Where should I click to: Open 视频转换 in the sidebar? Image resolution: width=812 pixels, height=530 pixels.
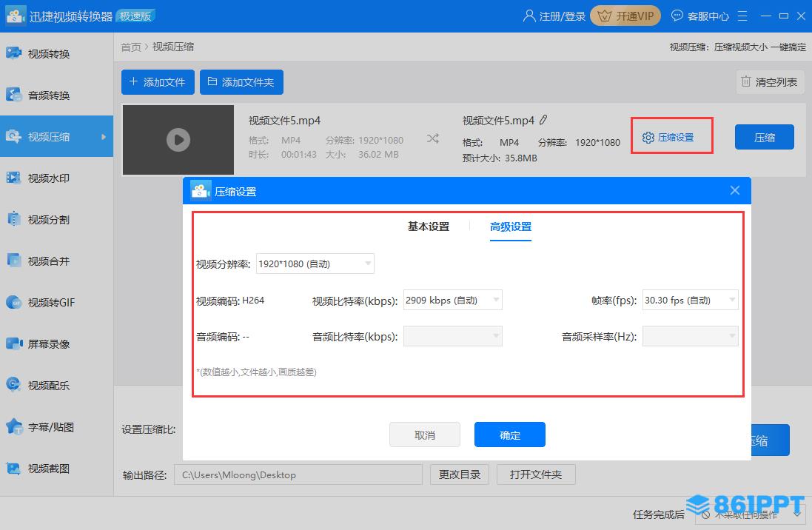pos(56,53)
